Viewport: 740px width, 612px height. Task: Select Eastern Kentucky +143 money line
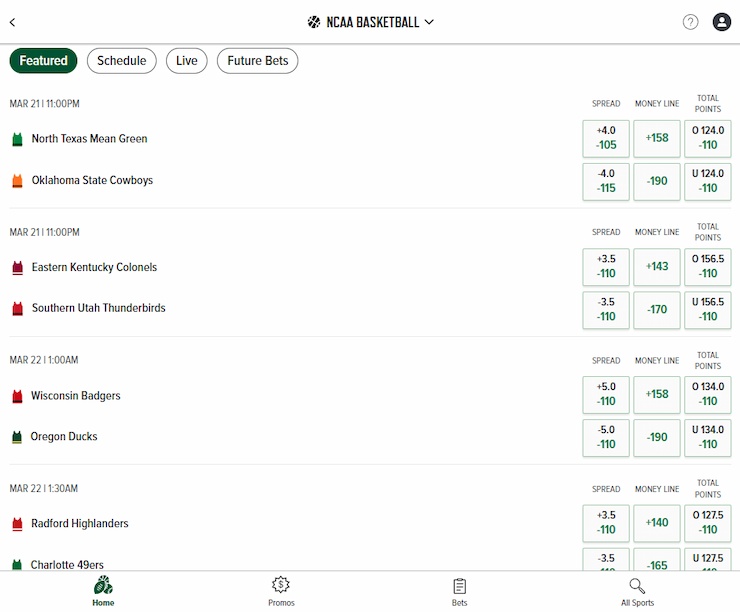(657, 267)
